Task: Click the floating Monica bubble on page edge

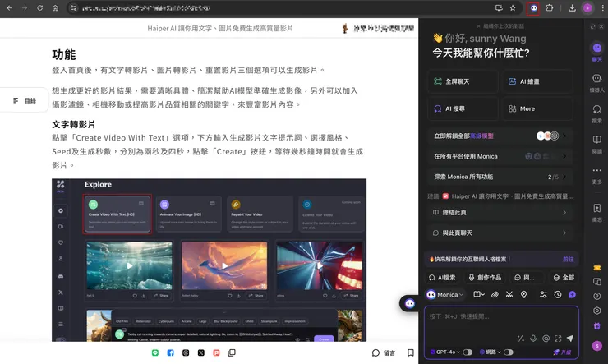Action: [409, 303]
